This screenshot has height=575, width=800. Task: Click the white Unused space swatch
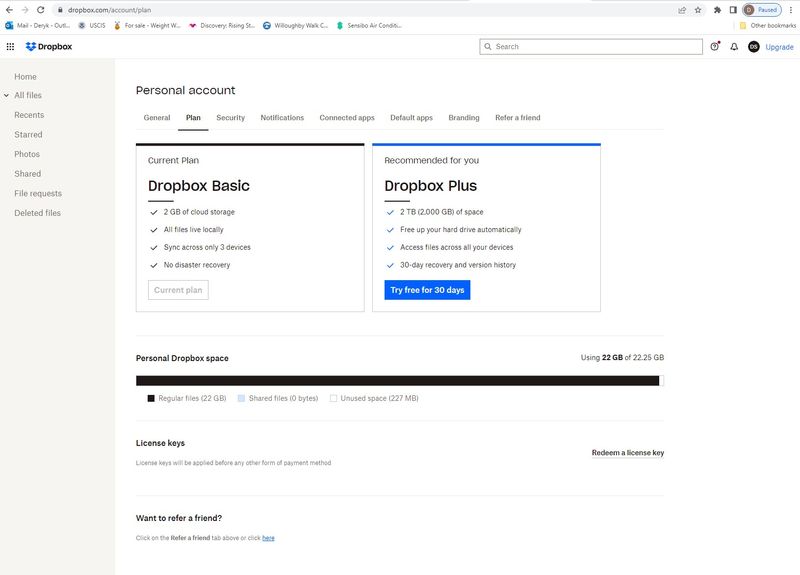(333, 398)
